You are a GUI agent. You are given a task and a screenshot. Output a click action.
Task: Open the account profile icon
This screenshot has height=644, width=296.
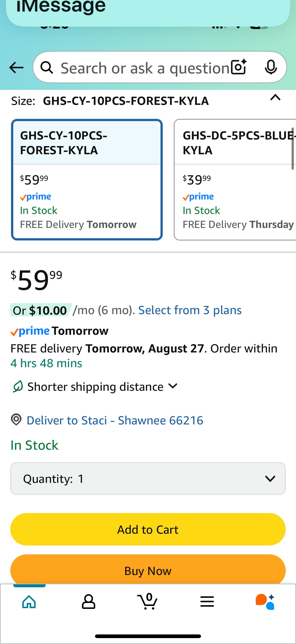[88, 602]
